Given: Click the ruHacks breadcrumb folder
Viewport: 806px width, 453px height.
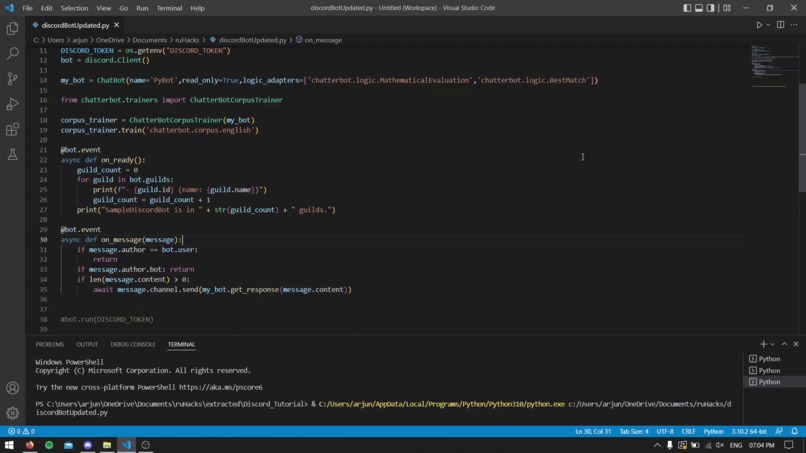Looking at the screenshot, I should 187,40.
